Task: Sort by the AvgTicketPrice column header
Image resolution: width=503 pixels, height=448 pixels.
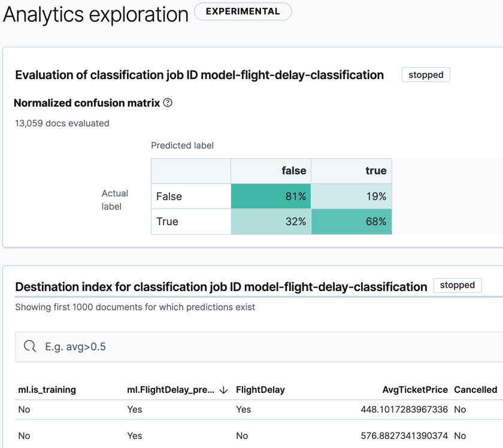Action: coord(415,390)
